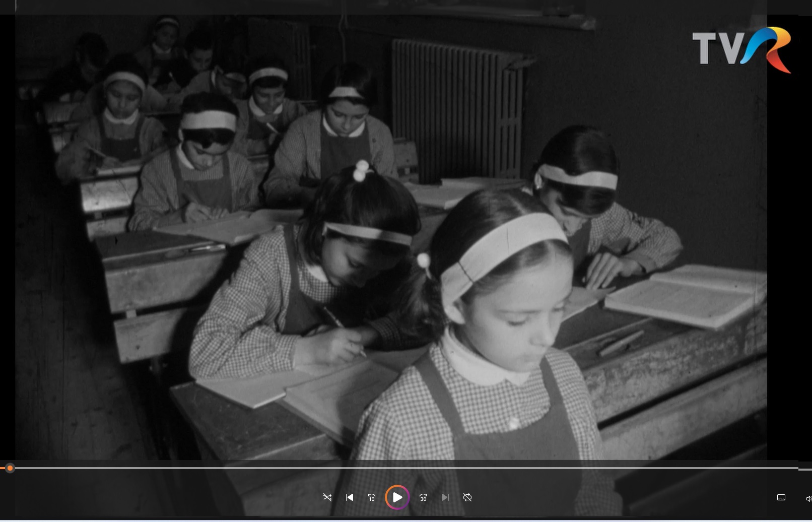Toggle shuffle mode on

tap(327, 497)
